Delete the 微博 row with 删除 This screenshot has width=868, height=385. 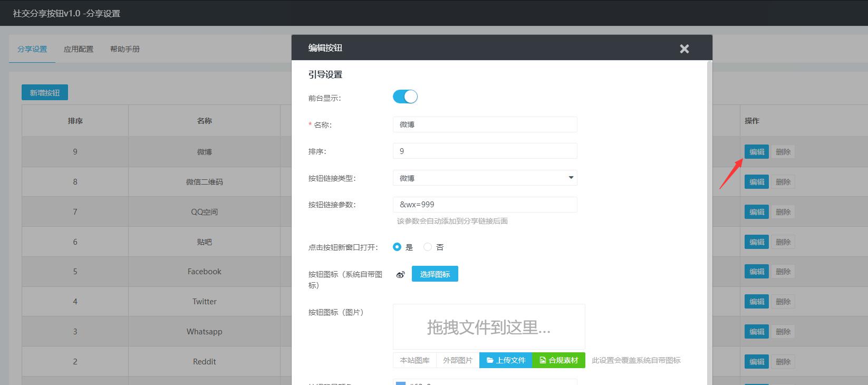(x=783, y=152)
